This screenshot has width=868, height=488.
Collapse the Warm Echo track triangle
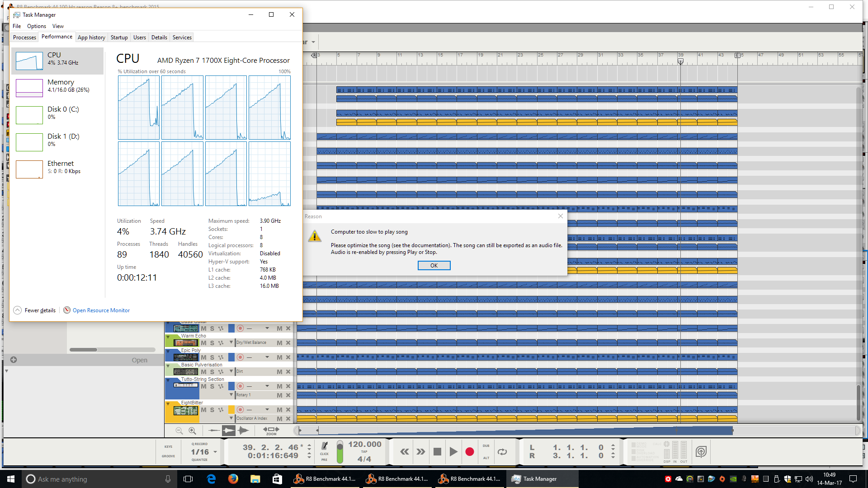168,337
